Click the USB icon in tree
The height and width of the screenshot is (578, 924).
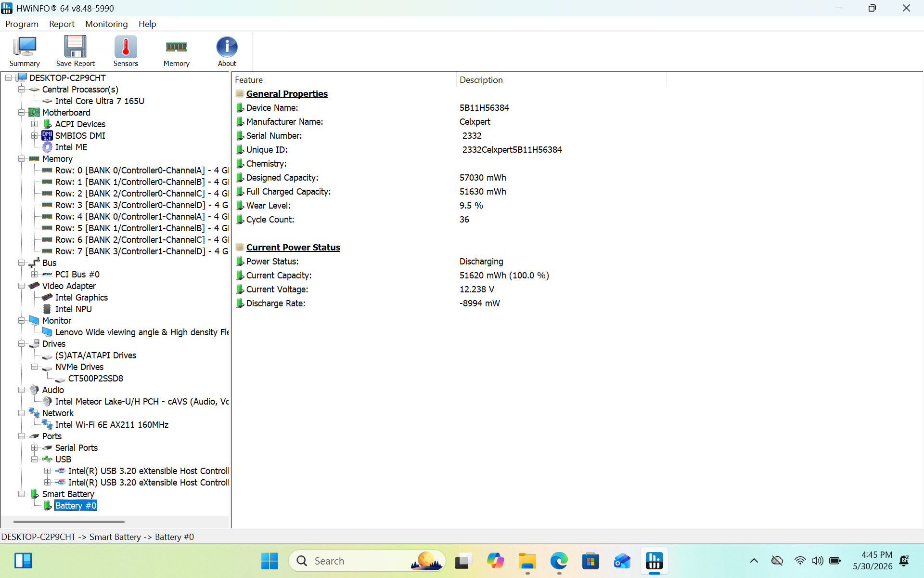pyautogui.click(x=47, y=460)
